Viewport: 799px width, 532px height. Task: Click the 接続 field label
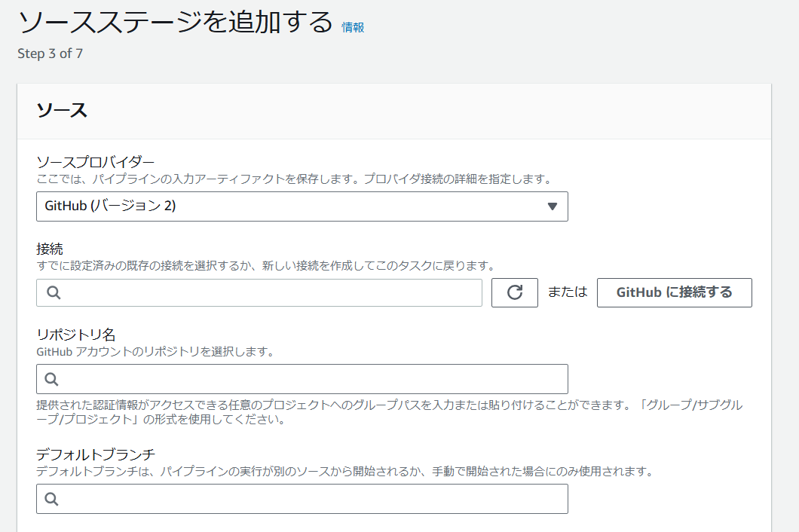[50, 249]
